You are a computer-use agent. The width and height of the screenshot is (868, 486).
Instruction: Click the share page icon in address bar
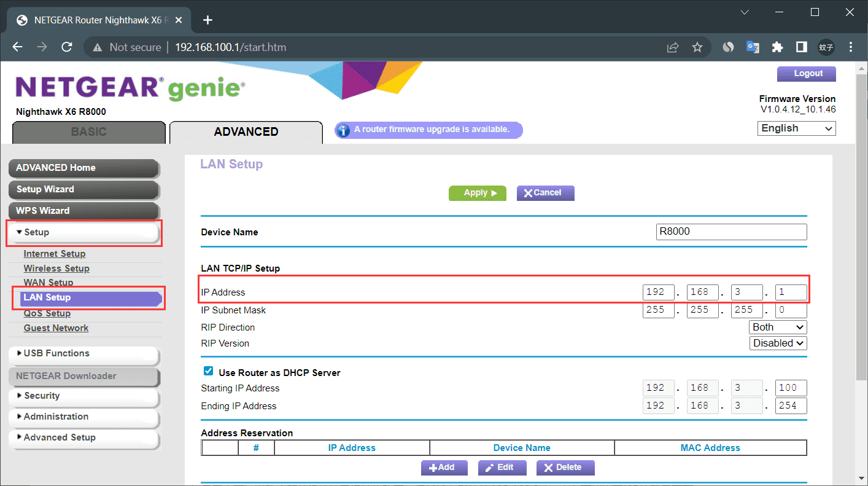coord(673,47)
